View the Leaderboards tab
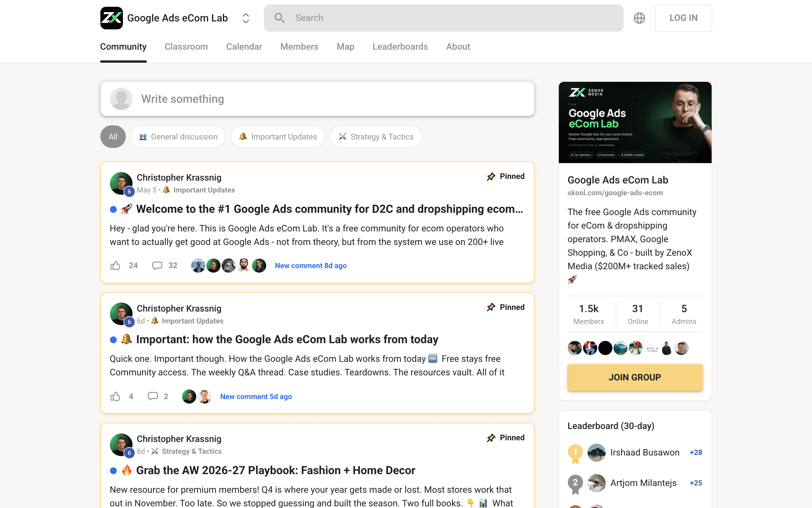The height and width of the screenshot is (508, 812). click(400, 47)
